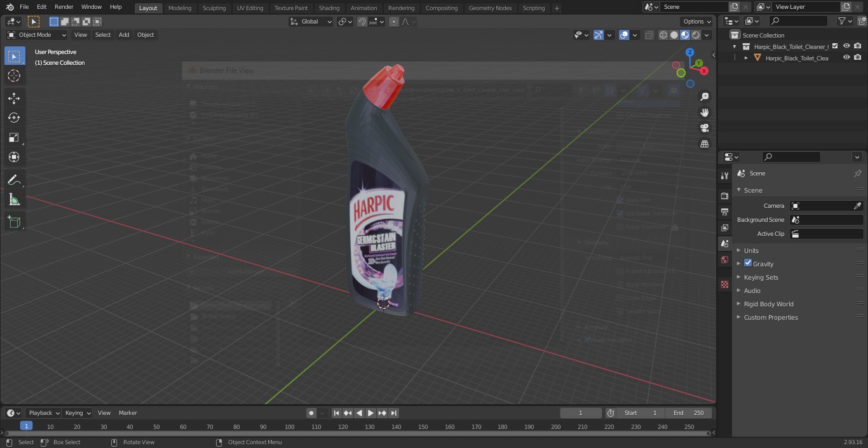This screenshot has height=448, width=868.
Task: Select the Scale tool
Action: tap(14, 137)
